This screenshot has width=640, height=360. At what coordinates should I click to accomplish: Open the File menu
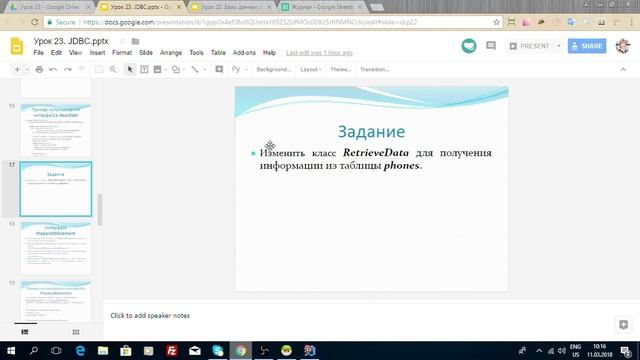38,53
